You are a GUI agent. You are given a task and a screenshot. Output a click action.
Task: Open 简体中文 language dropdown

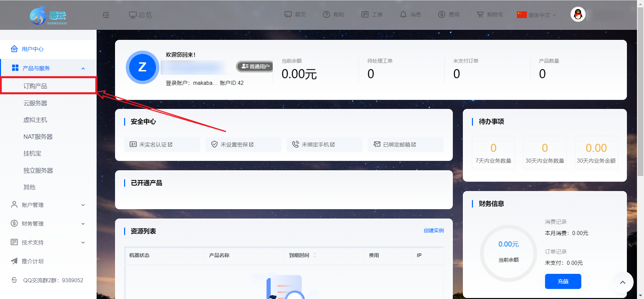[537, 15]
